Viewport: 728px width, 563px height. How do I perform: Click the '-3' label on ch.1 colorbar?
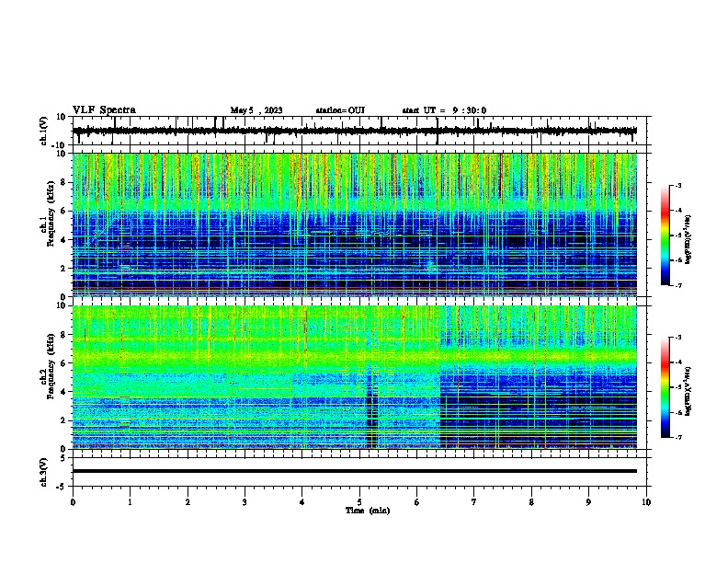click(x=677, y=185)
